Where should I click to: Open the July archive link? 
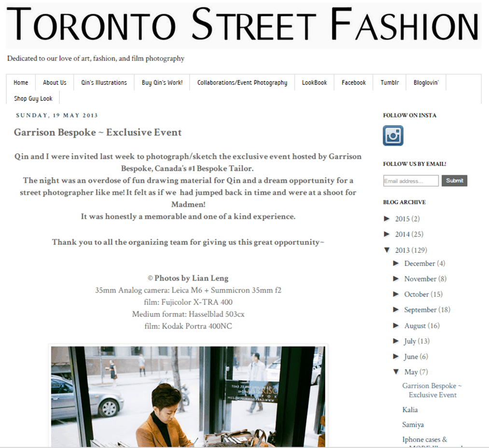pos(410,341)
